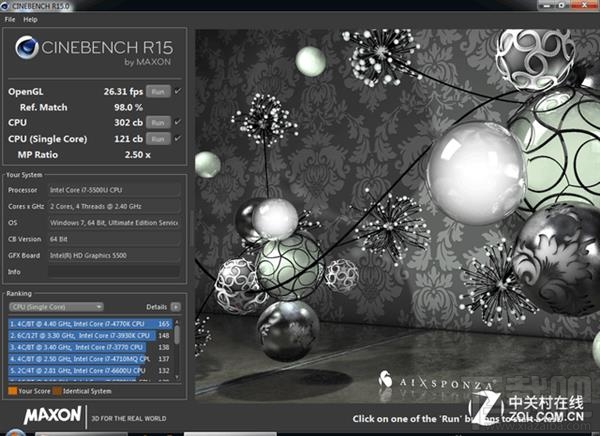Click the Cores x GHz field

coord(114,206)
